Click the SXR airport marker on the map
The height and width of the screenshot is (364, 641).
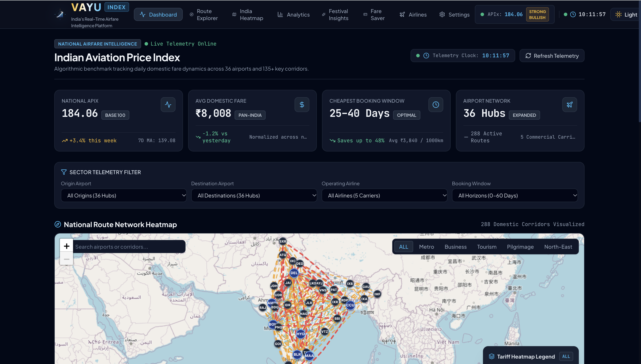pos(283,241)
